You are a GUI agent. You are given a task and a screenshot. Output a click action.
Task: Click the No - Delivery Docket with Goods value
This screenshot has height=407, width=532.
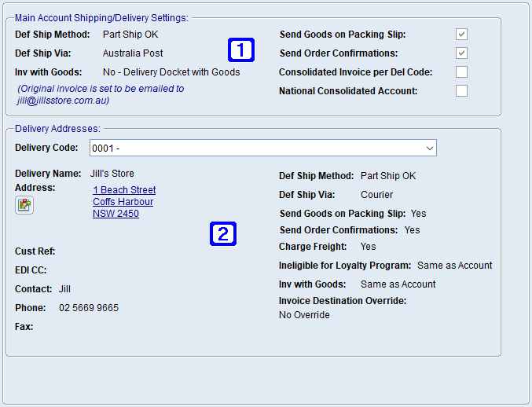pyautogui.click(x=171, y=72)
